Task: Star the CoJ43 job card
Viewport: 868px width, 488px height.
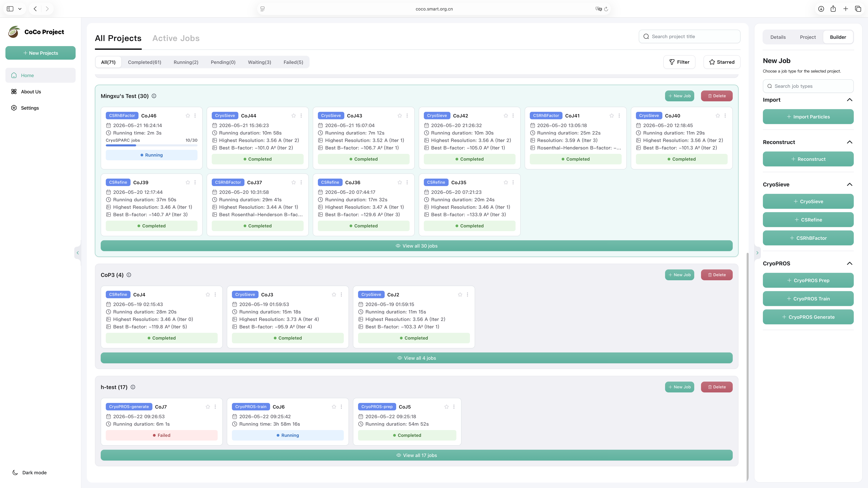Action: point(400,116)
